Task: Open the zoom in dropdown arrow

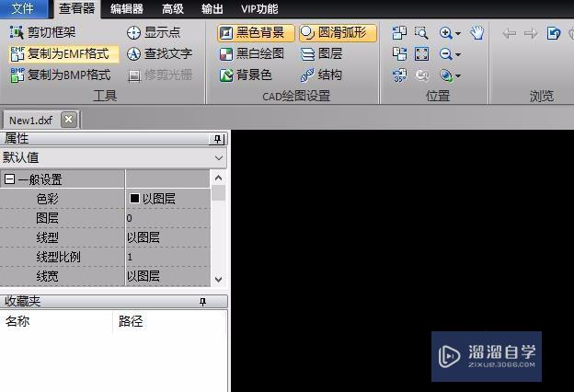Action: [x=458, y=34]
